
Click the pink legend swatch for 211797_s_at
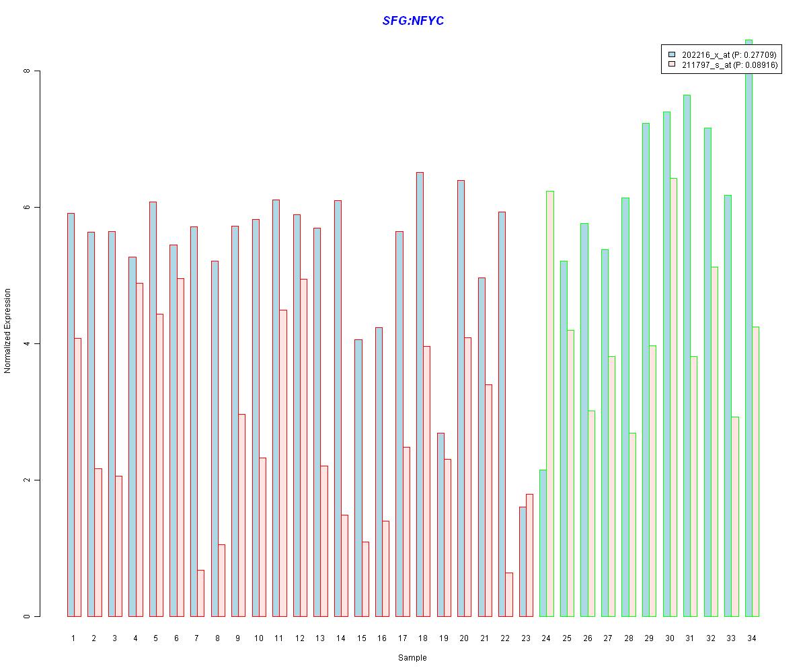(x=671, y=65)
